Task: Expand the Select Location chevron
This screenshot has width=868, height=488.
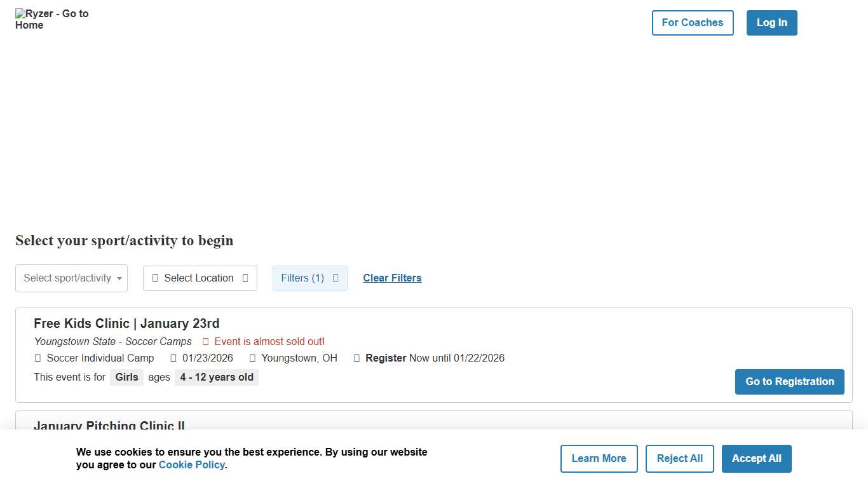Action: pos(245,278)
